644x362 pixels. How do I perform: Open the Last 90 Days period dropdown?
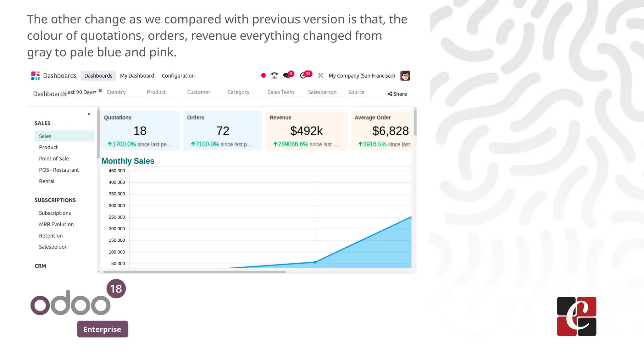click(x=81, y=92)
